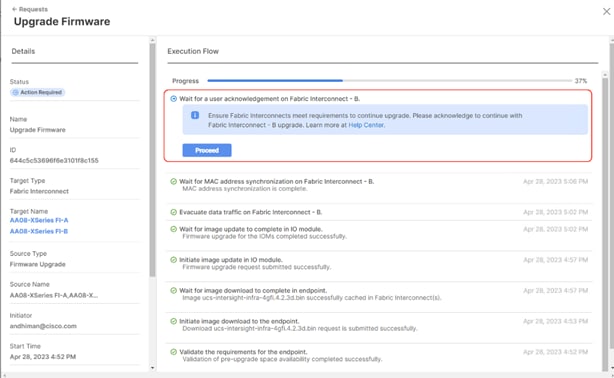Go back to Requests
Screen dimensions: 614x378
click(x=30, y=9)
